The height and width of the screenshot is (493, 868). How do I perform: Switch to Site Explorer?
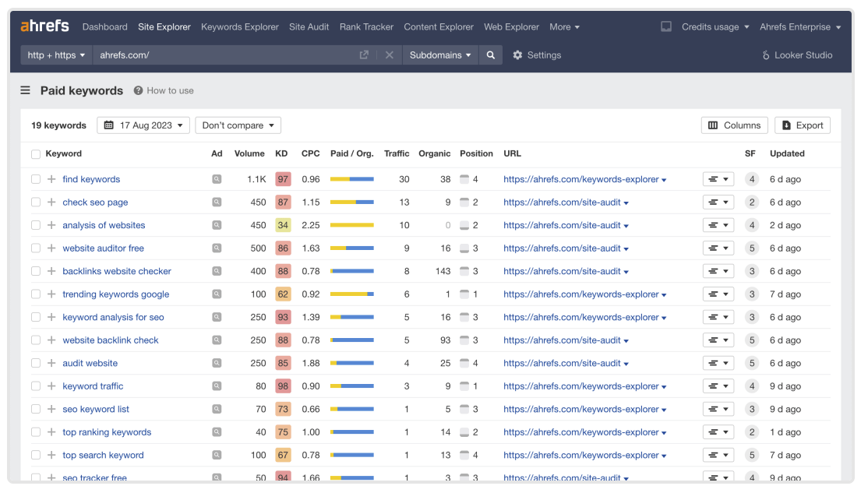(x=164, y=26)
